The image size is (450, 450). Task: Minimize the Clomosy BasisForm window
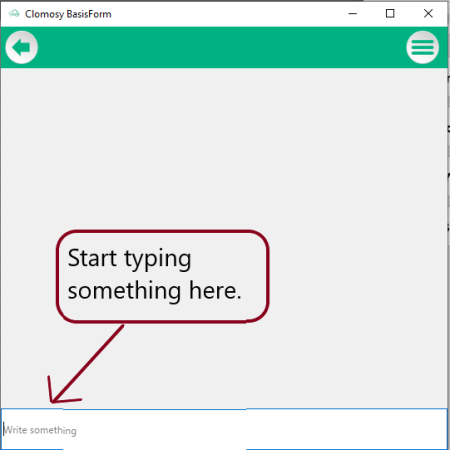(353, 14)
